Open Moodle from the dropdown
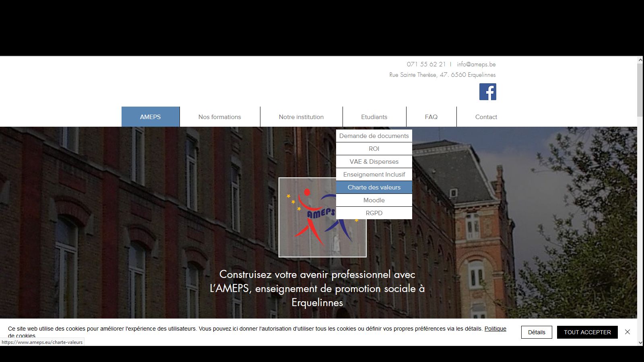 click(374, 200)
